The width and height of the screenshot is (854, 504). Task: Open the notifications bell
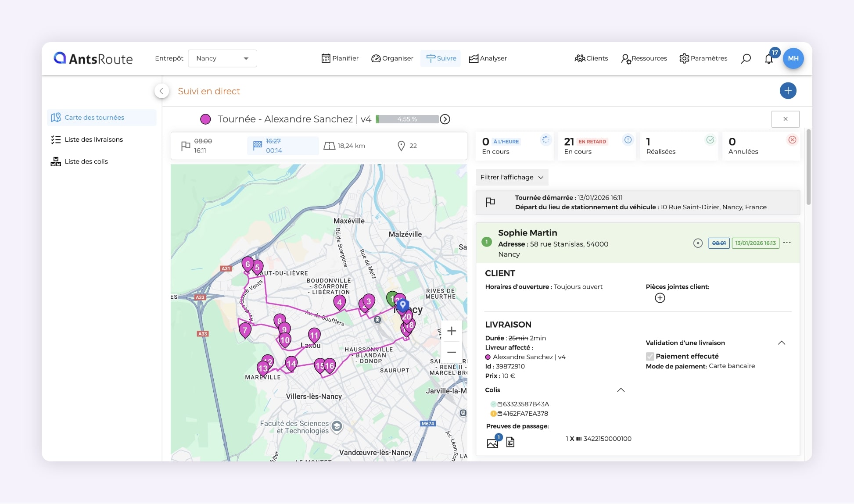coord(768,59)
